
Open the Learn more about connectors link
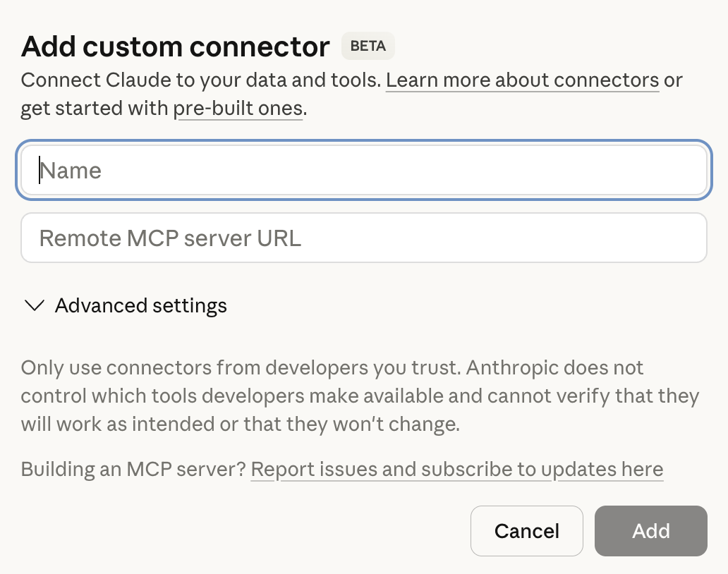[521, 80]
